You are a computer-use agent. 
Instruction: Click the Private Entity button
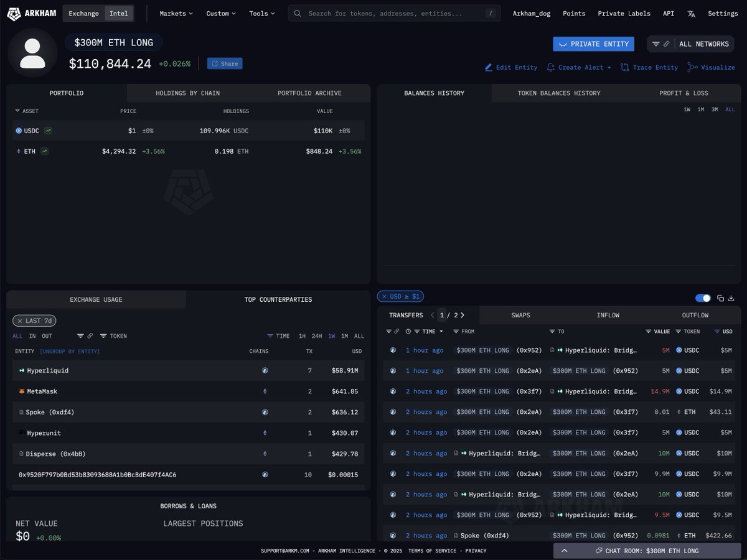594,44
